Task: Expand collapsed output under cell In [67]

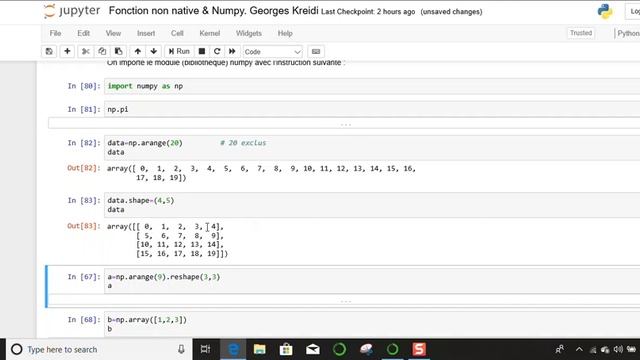Action: (345, 301)
